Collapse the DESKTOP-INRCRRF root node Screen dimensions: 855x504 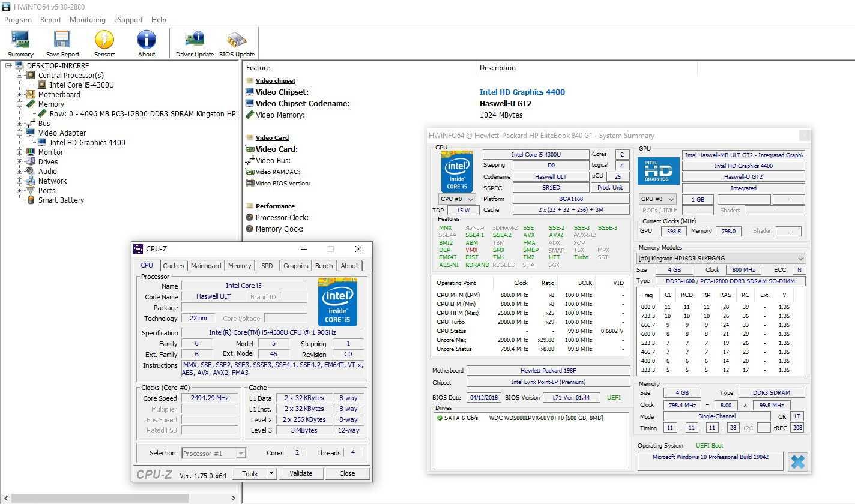[x=8, y=66]
